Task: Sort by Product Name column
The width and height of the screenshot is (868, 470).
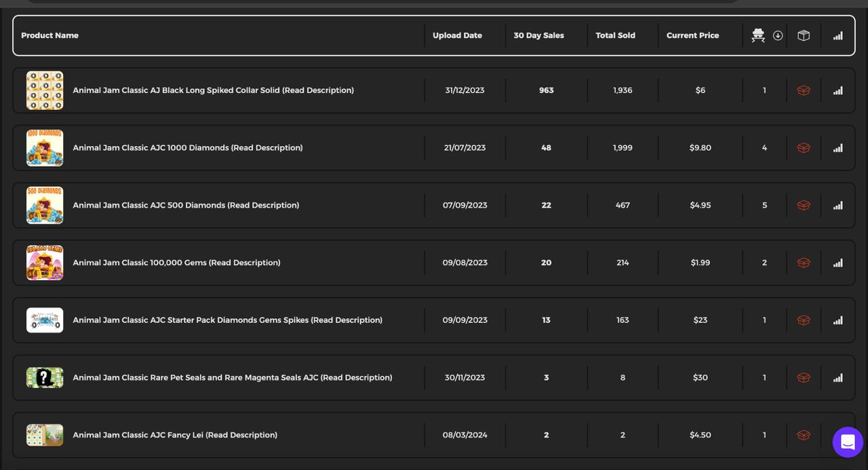Action: (x=50, y=35)
